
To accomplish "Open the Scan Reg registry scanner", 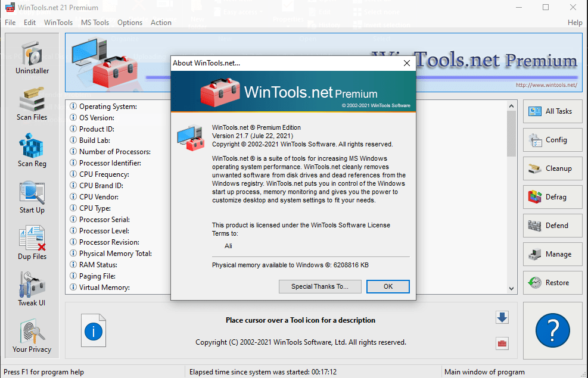I will point(32,151).
